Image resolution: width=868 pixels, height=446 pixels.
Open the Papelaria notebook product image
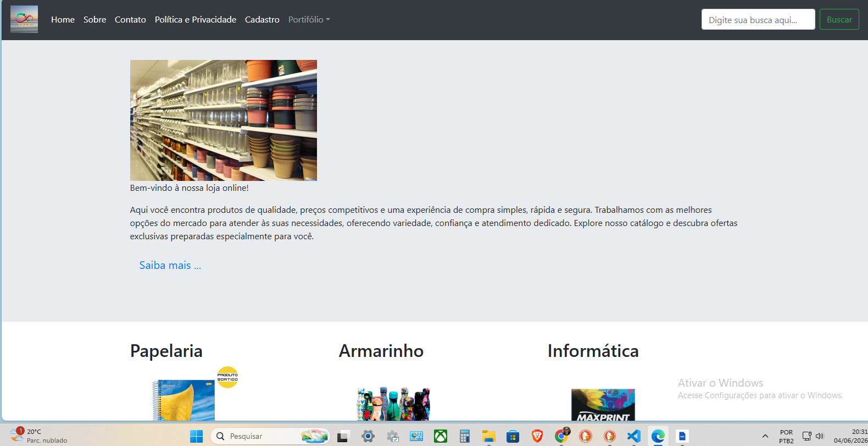pos(183,400)
